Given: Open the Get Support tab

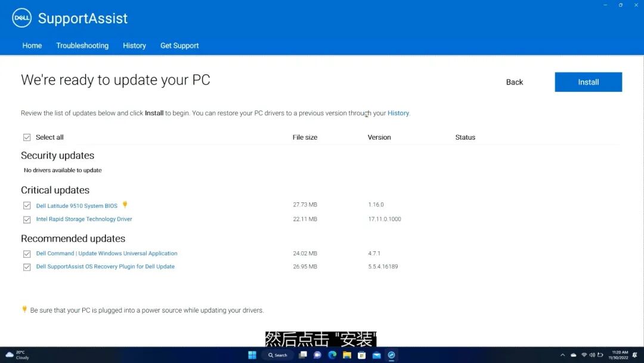Looking at the screenshot, I should tap(179, 45).
